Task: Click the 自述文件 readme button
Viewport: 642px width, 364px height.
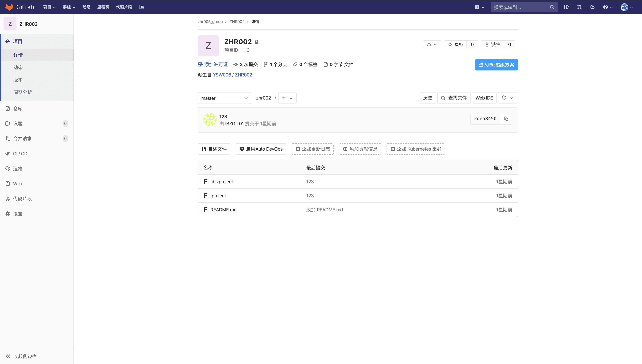Action: (x=214, y=149)
